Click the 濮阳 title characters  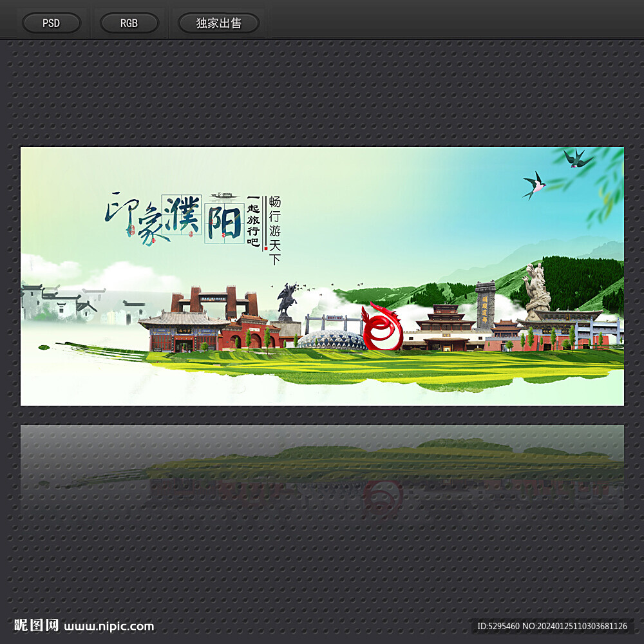(x=202, y=218)
